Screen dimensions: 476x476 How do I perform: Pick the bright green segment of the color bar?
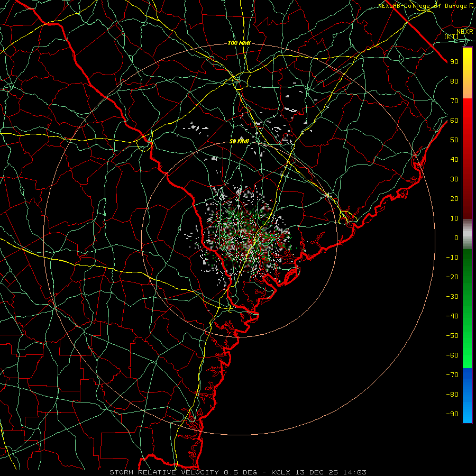[x=467, y=349]
